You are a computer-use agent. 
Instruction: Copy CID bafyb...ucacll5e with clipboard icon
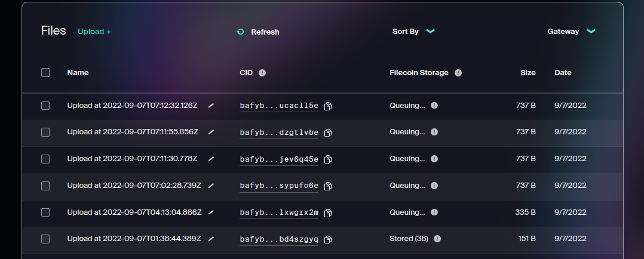click(x=328, y=106)
